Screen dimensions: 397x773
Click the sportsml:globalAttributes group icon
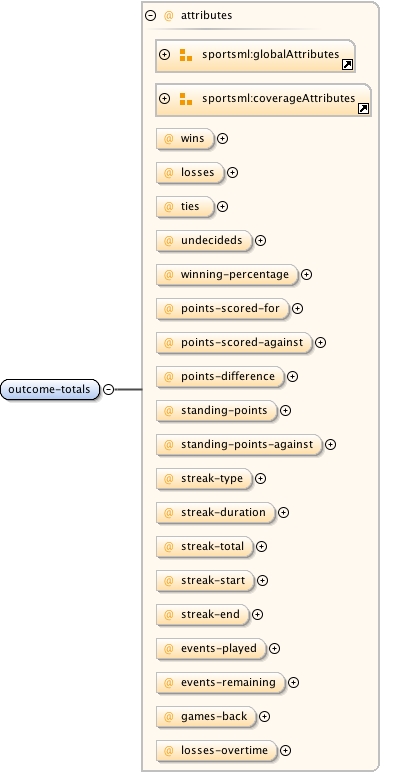(186, 55)
